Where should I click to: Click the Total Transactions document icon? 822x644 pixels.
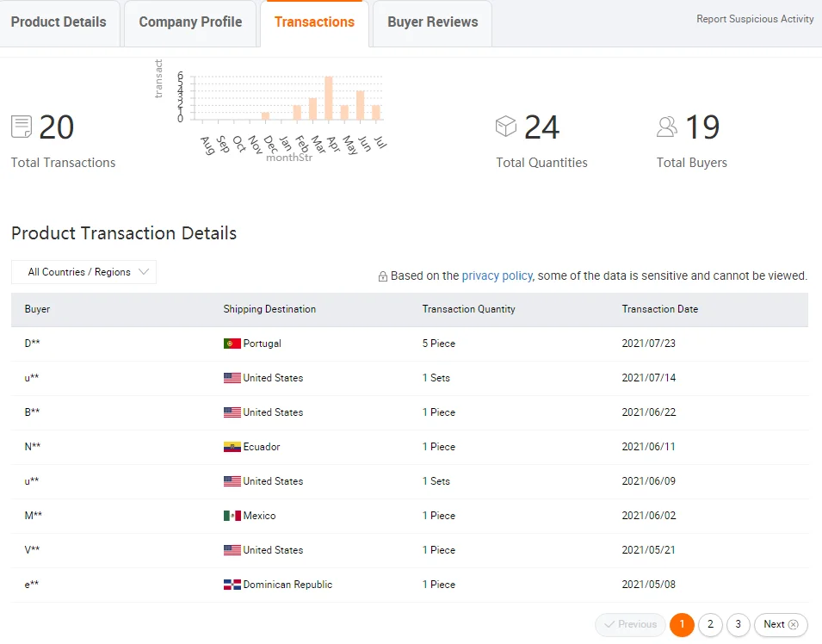tap(22, 127)
